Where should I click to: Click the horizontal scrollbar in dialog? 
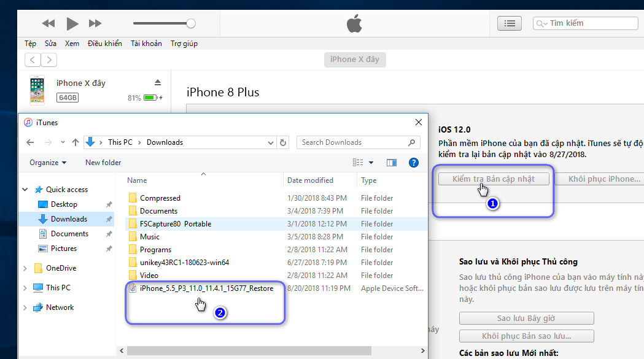249,351
